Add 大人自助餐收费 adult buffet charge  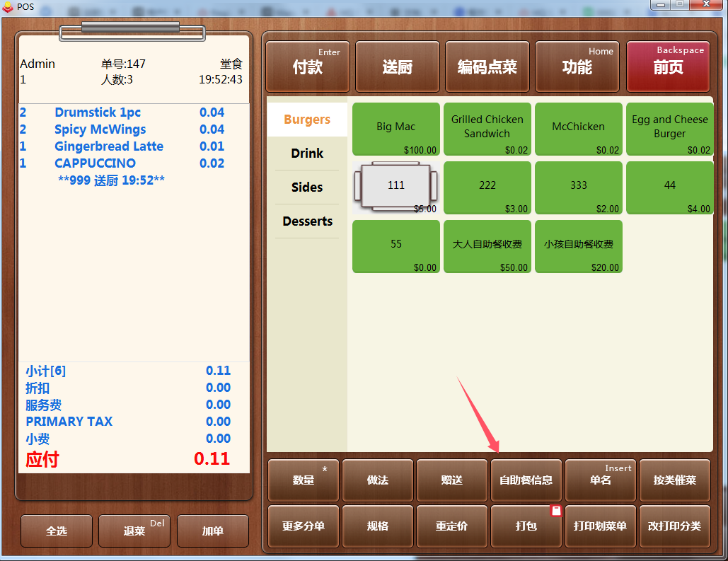[x=487, y=247]
